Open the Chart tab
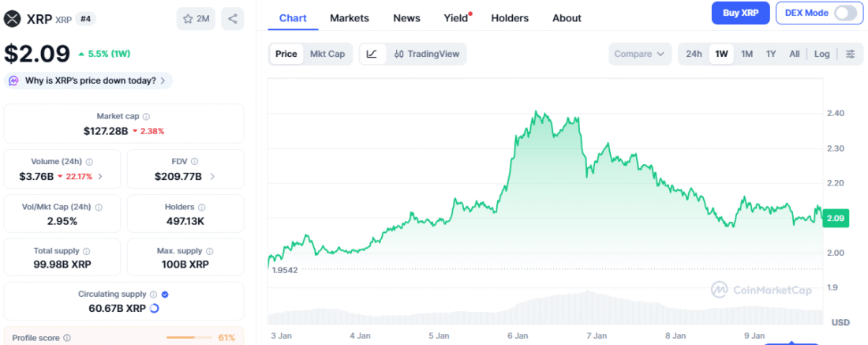The width and height of the screenshot is (868, 345). pos(293,18)
